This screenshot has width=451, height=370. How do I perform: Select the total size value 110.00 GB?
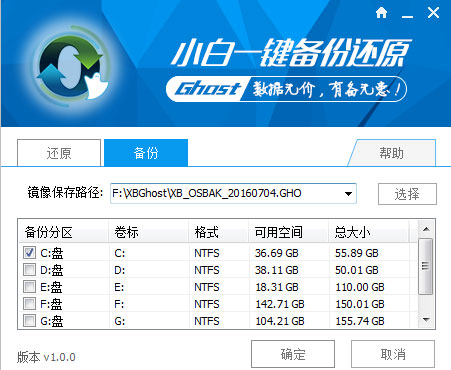[360, 287]
